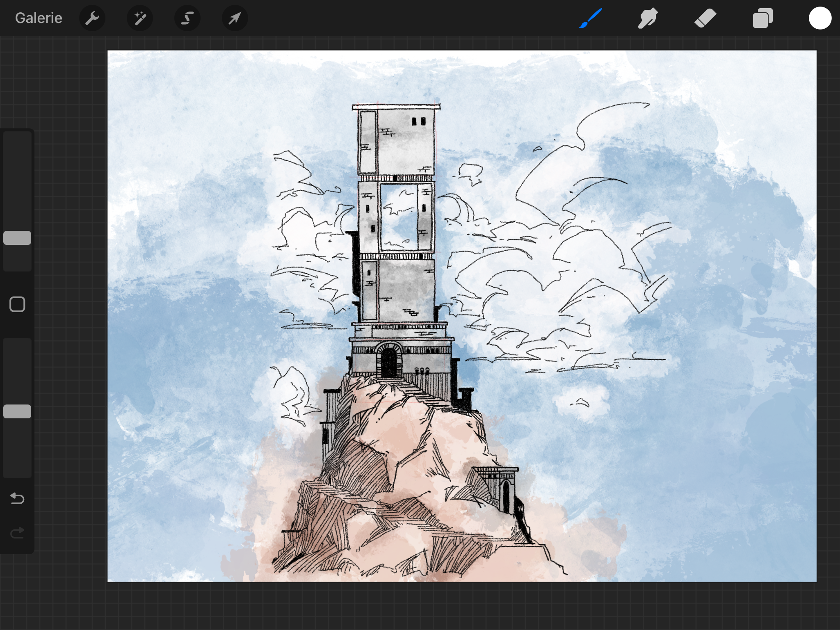Open the Actions wrench menu

[92, 18]
